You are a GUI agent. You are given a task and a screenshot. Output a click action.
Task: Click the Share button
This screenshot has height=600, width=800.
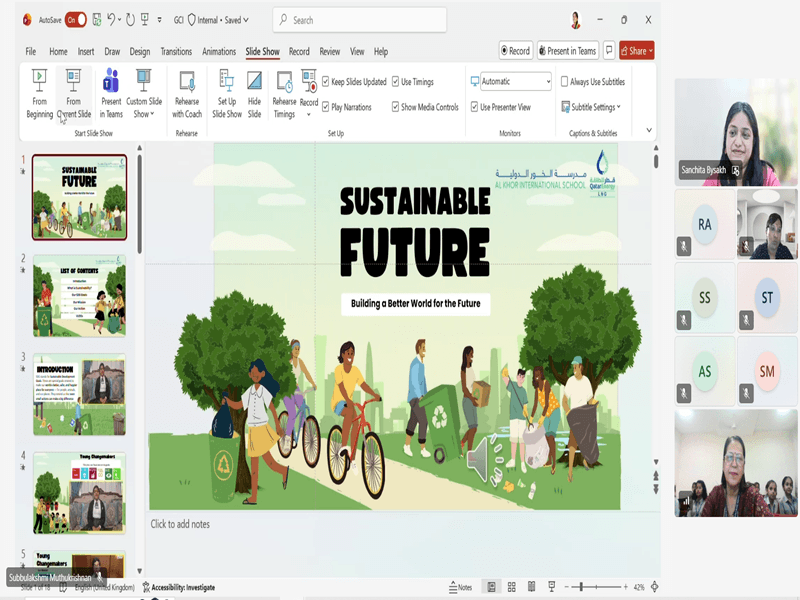[x=636, y=51]
